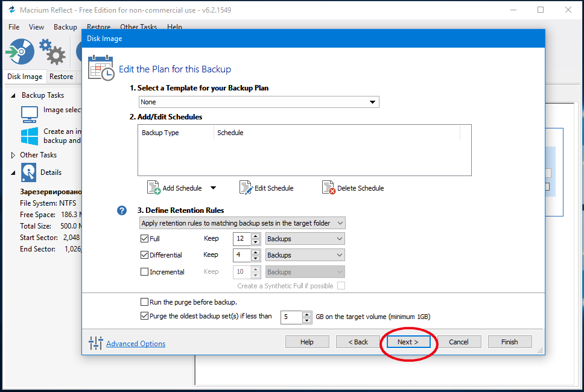The height and width of the screenshot is (392, 584).
Task: Click the Add Schedule button label
Action: [182, 188]
